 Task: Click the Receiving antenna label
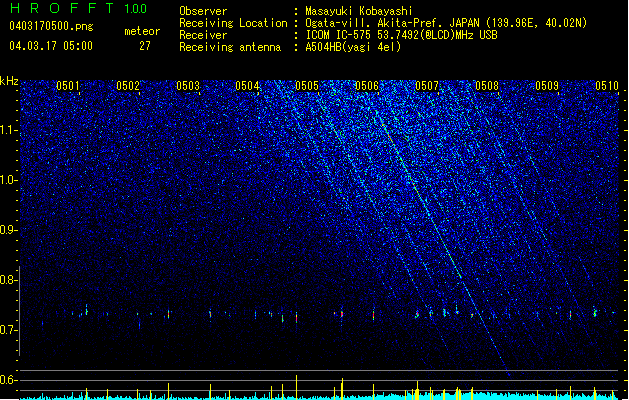(230, 47)
